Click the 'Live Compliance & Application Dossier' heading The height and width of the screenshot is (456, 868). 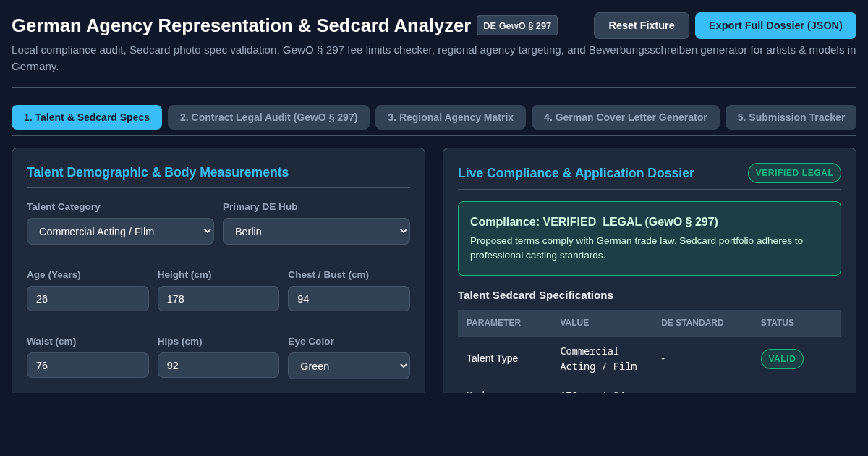coord(576,173)
